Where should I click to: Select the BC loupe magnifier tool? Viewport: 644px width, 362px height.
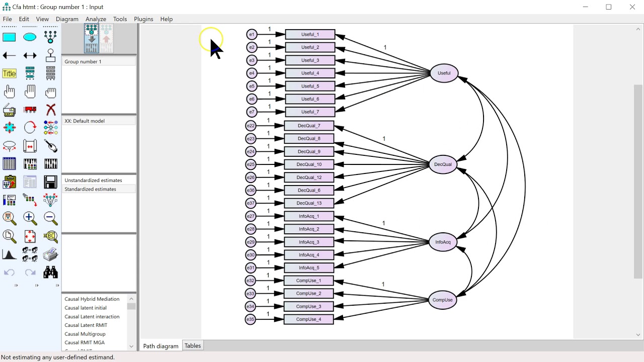pyautogui.click(x=50, y=236)
